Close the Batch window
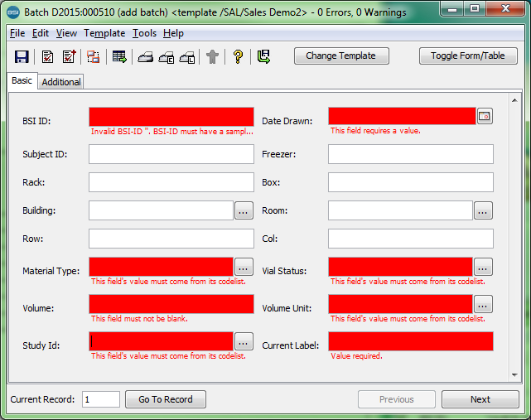531x420 pixels. [506, 8]
